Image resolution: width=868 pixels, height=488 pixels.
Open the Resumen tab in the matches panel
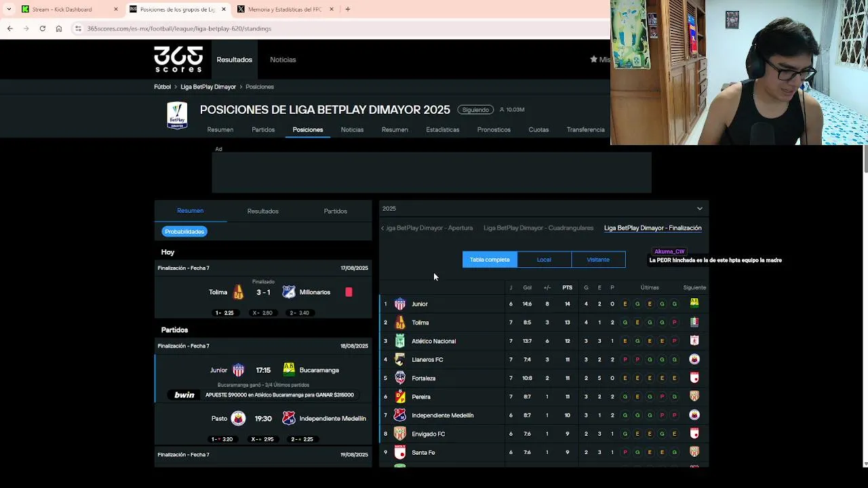pyautogui.click(x=190, y=211)
